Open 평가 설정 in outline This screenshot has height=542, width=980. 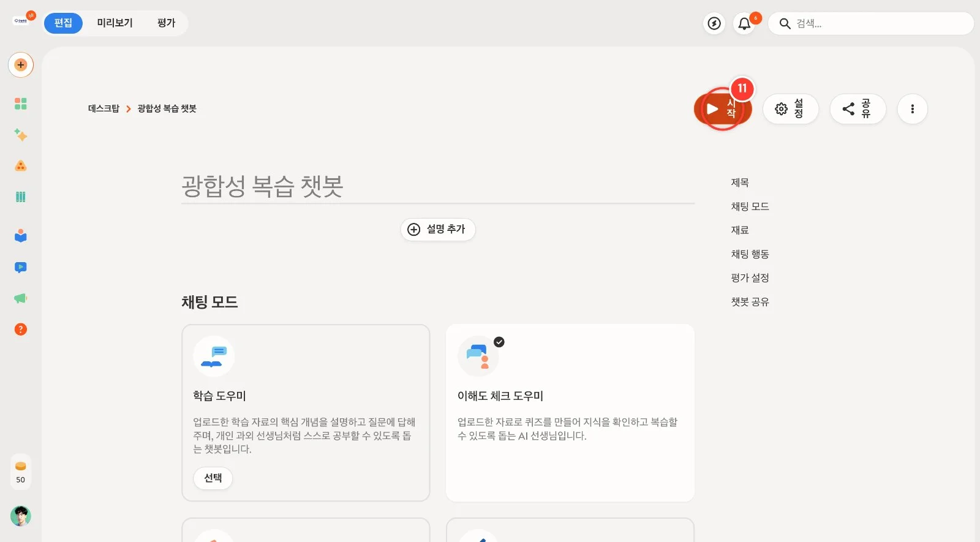point(750,278)
